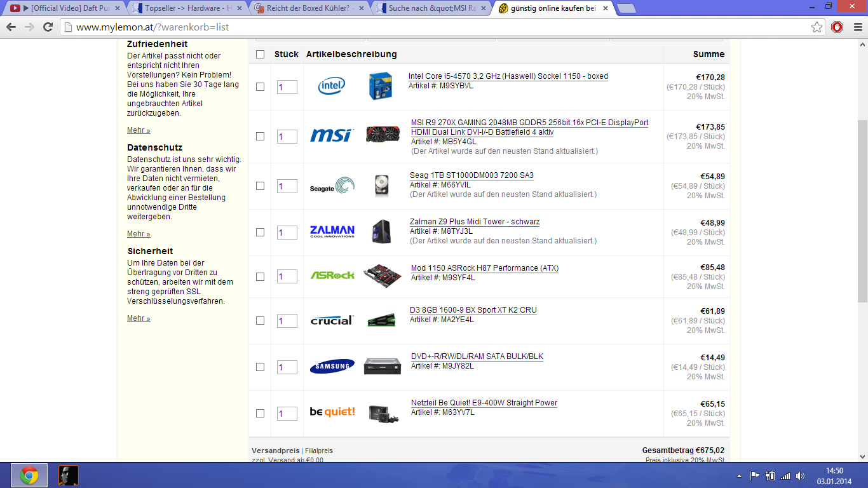Image resolution: width=868 pixels, height=488 pixels.
Task: Check the D3 8GB Crucial row checkbox
Action: 260,320
